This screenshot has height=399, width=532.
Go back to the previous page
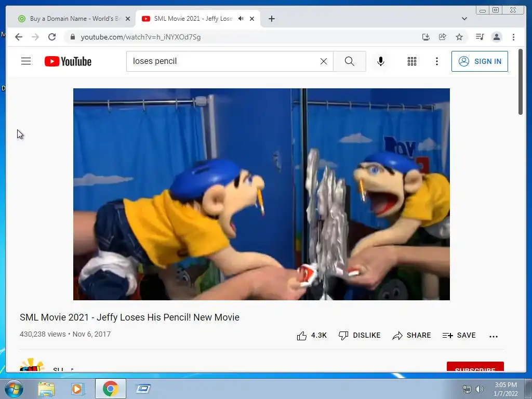tap(19, 37)
